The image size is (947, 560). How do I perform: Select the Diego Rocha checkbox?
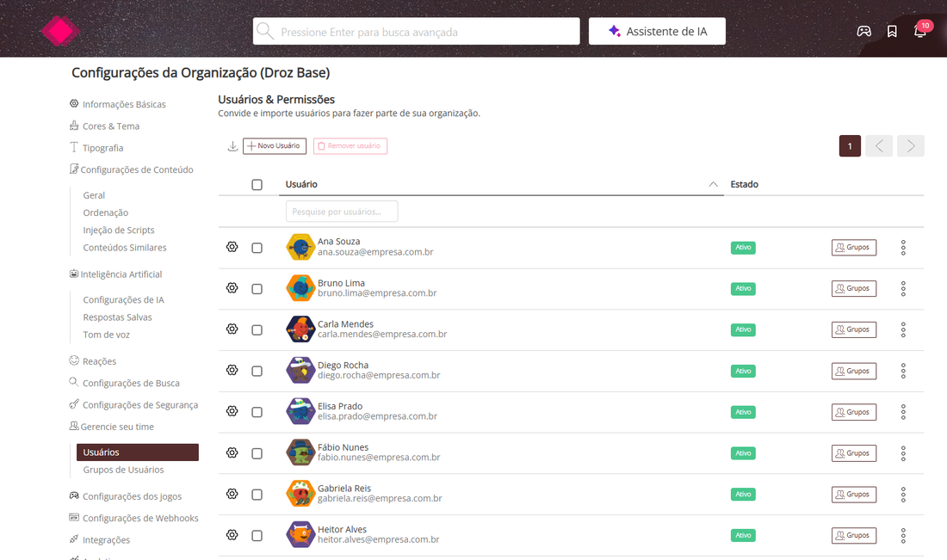257,371
